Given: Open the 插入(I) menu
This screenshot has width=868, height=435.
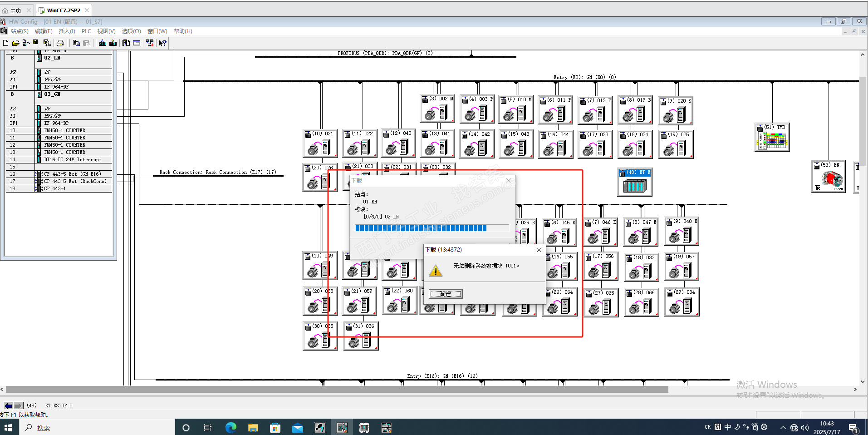Looking at the screenshot, I should click(67, 31).
